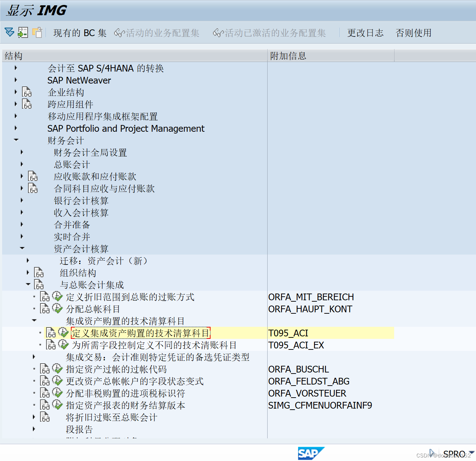Select tree item SAP NetWeaver

point(79,80)
